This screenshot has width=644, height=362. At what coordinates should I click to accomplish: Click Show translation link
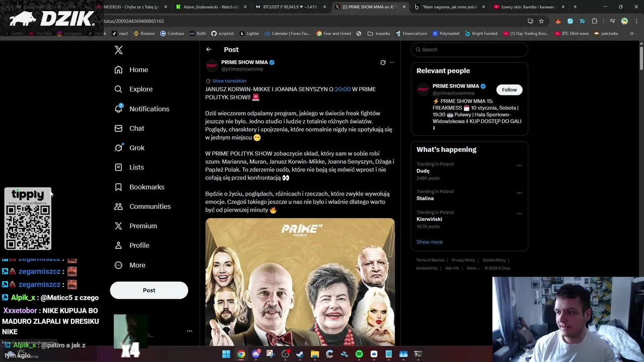coord(229,81)
